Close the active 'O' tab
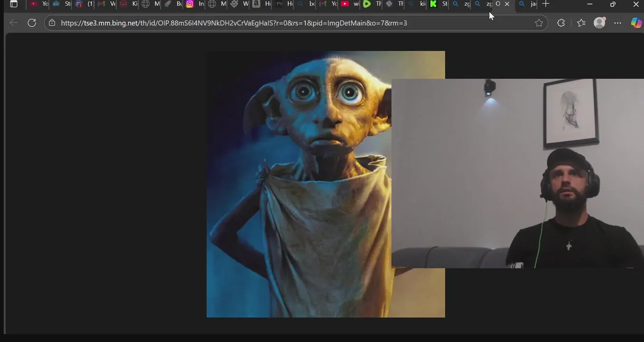644x342 pixels. [507, 4]
